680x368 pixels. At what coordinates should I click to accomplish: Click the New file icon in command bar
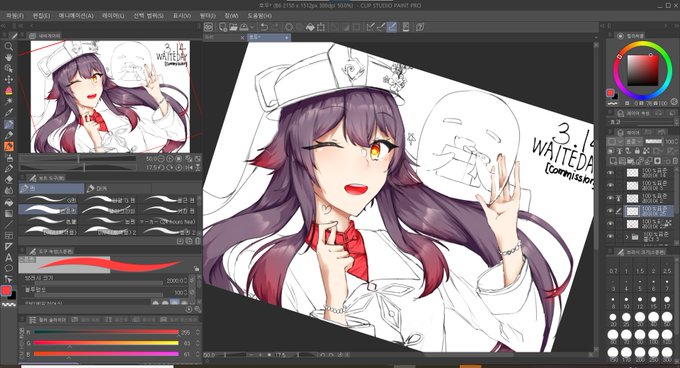223,27
